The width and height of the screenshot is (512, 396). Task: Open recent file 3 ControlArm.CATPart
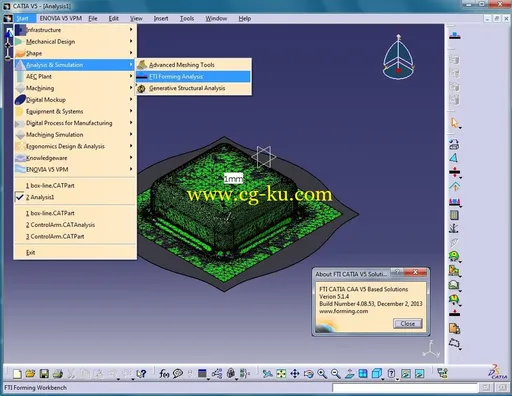(x=75, y=236)
